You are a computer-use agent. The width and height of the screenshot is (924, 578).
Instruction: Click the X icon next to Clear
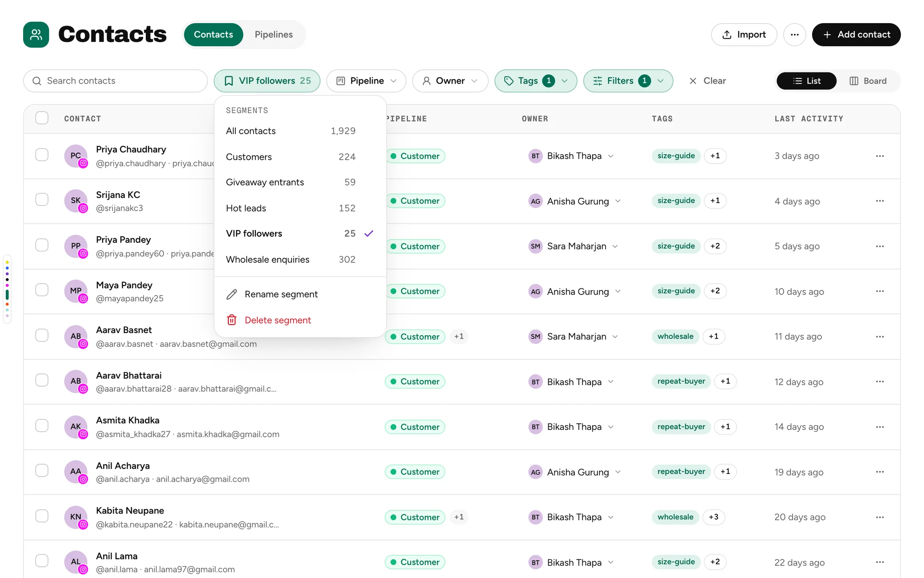[693, 81]
